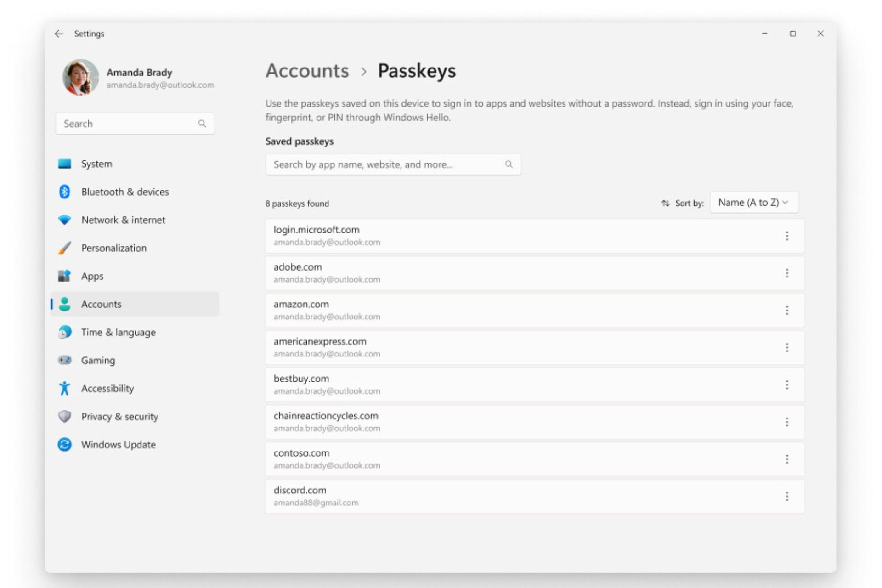Open more options for discord.com passkey
Viewport: 882px width, 588px height.
pos(787,497)
